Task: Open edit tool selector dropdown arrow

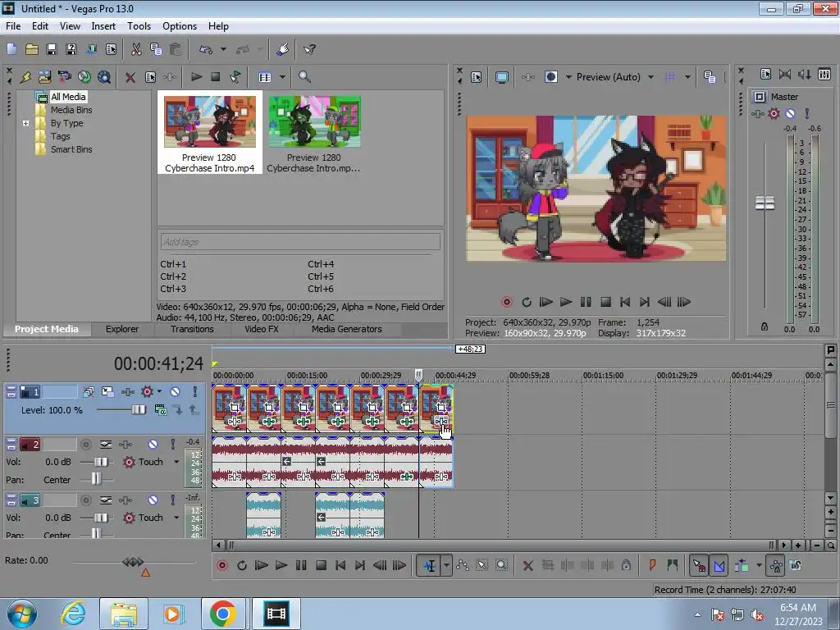Action: (446, 565)
